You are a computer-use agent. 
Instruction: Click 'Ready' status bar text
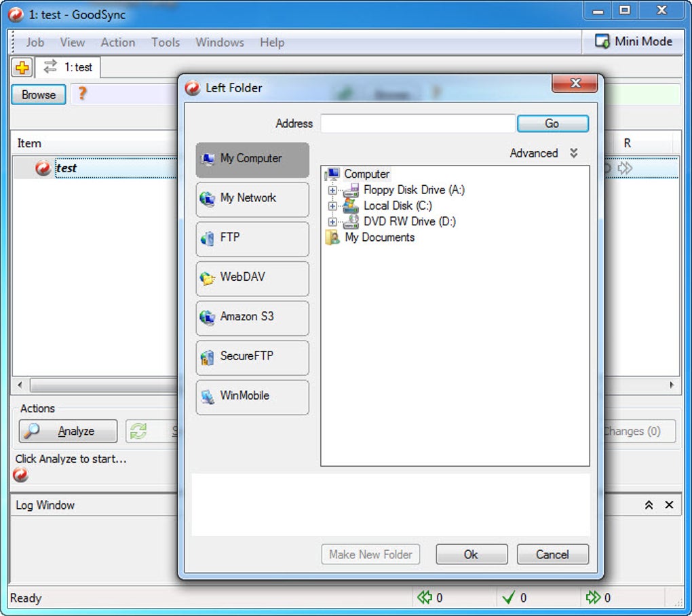pos(26,598)
